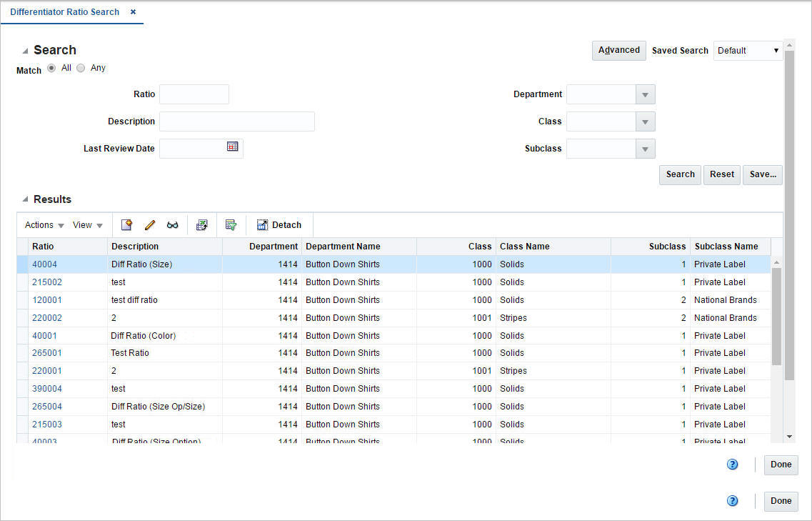The height and width of the screenshot is (521, 812).
Task: Select the Match Any radio button
Action: point(81,67)
